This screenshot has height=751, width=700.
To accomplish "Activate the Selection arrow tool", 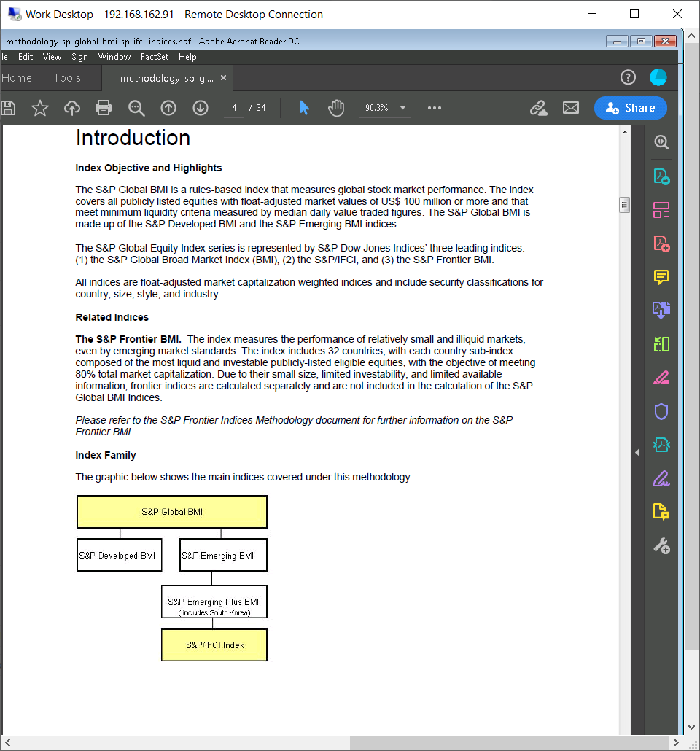I will [306, 108].
